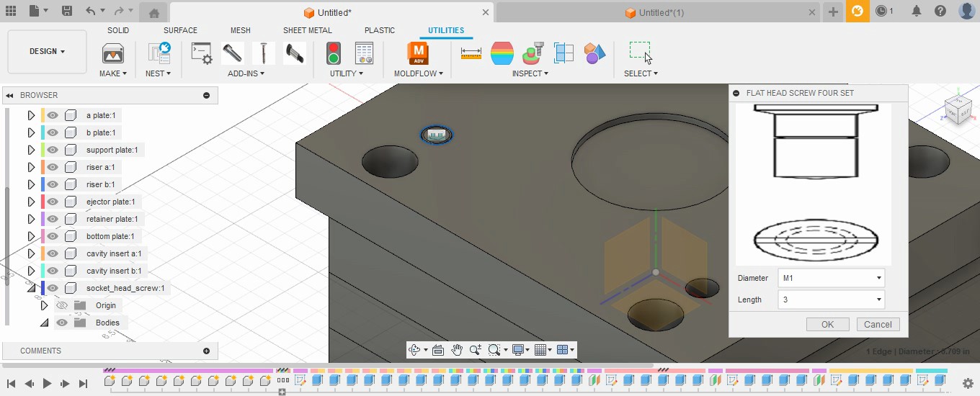Viewport: 980px width, 396px height.
Task: Hide the cavity insert a:1 component
Action: point(53,253)
